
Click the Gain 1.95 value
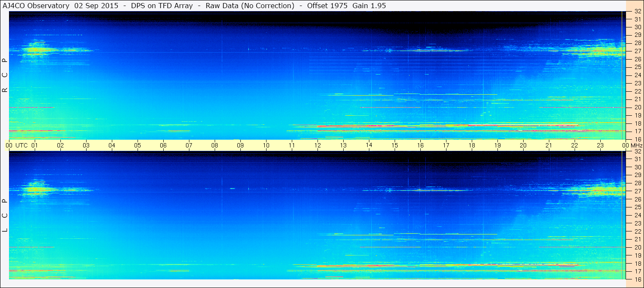[x=369, y=6]
